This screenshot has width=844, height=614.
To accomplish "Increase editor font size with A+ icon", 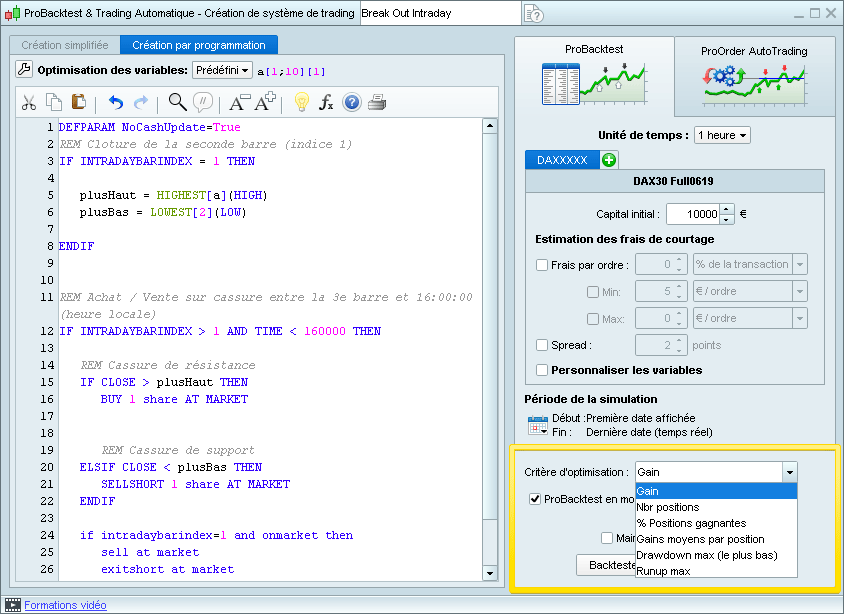I will click(x=263, y=104).
